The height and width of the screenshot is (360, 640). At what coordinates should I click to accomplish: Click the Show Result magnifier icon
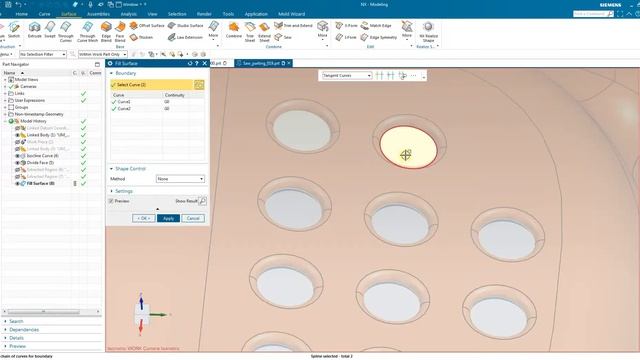pos(202,201)
